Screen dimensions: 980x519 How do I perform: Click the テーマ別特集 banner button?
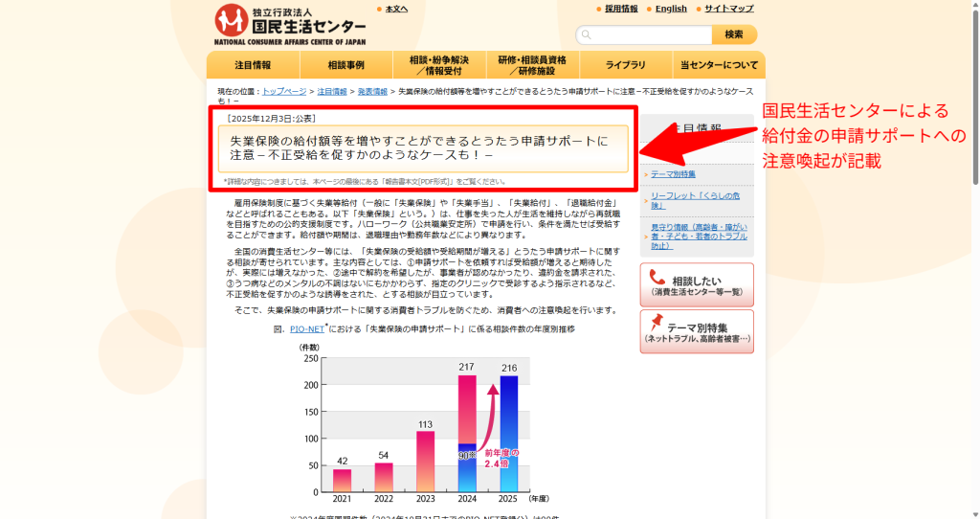tap(697, 331)
